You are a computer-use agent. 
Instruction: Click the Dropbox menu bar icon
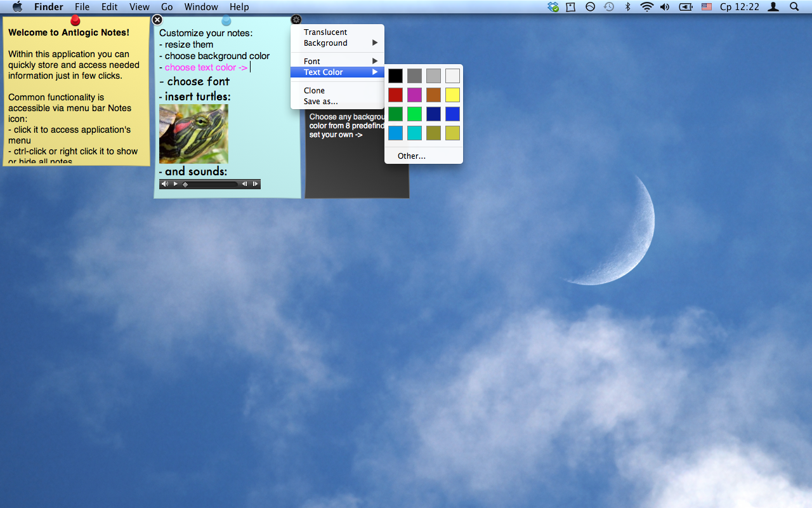(x=553, y=7)
